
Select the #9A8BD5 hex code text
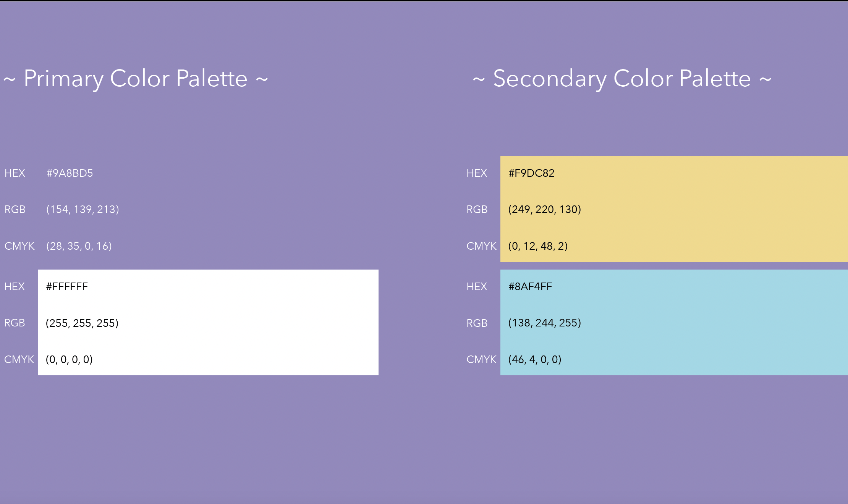(70, 173)
